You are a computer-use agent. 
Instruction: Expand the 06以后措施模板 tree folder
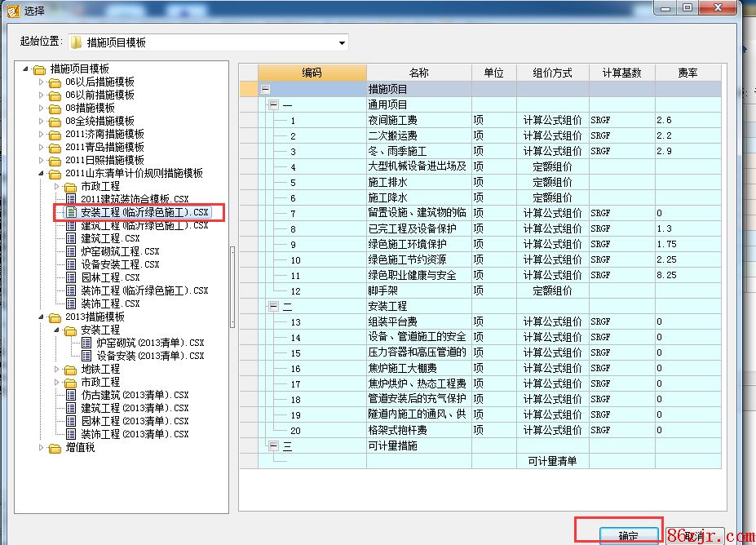pyautogui.click(x=42, y=82)
